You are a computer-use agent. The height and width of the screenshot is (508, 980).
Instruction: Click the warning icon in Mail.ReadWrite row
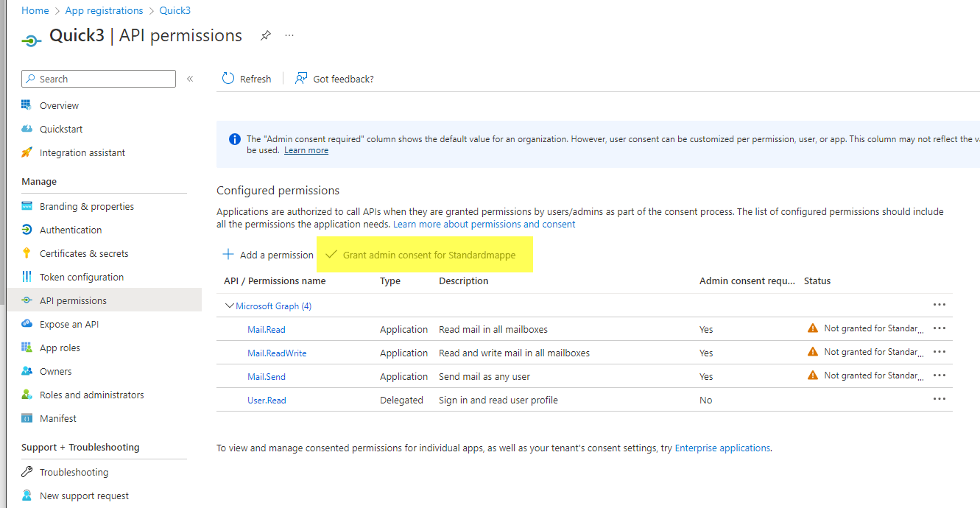tap(813, 352)
